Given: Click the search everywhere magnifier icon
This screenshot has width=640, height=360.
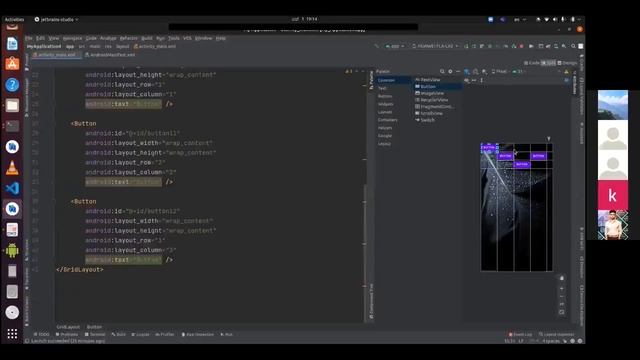Looking at the screenshot, I should 573,46.
